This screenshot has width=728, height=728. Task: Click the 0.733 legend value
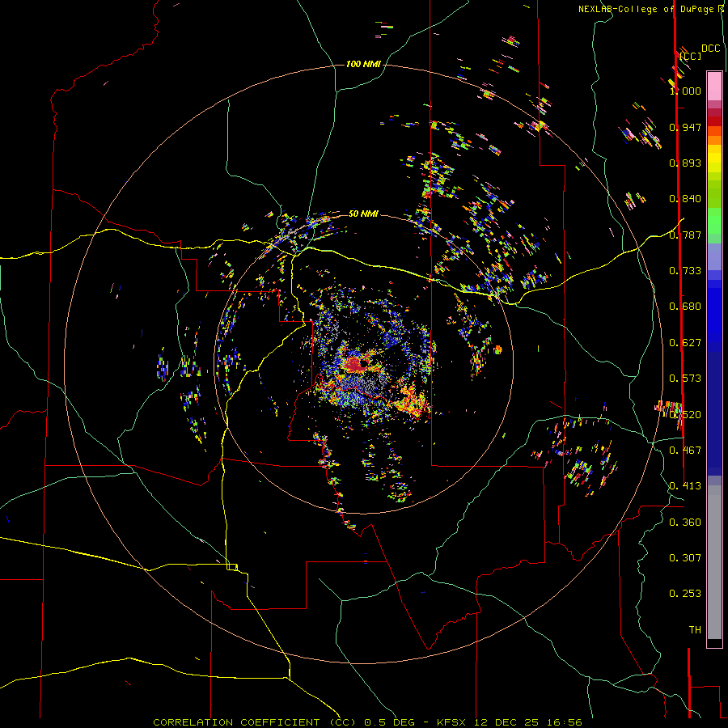[x=685, y=270]
